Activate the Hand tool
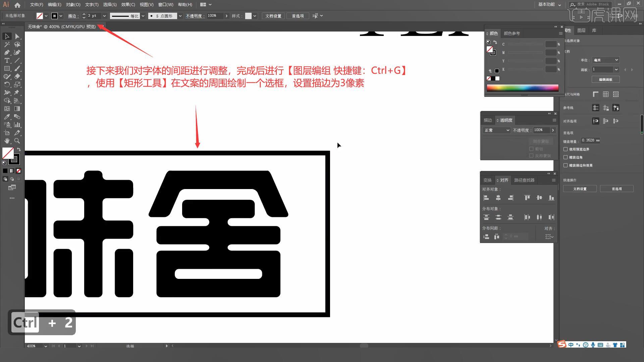644x362 pixels. 7,141
